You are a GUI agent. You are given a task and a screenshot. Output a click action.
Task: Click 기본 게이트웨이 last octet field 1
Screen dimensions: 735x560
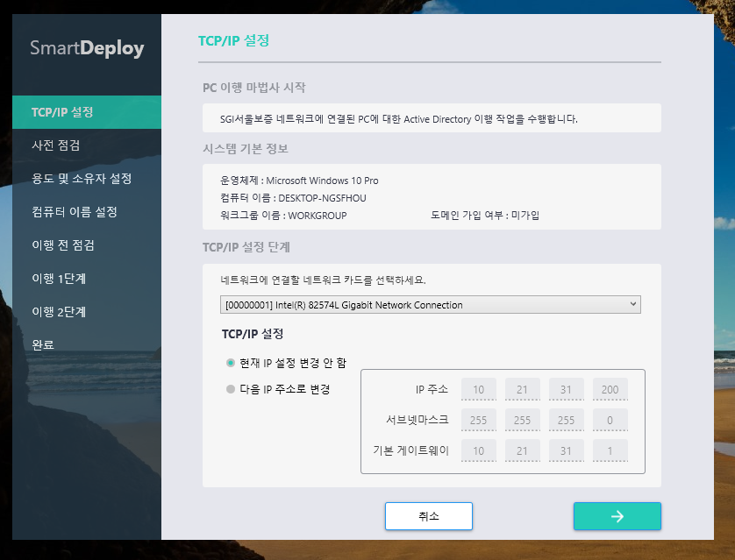click(x=610, y=450)
